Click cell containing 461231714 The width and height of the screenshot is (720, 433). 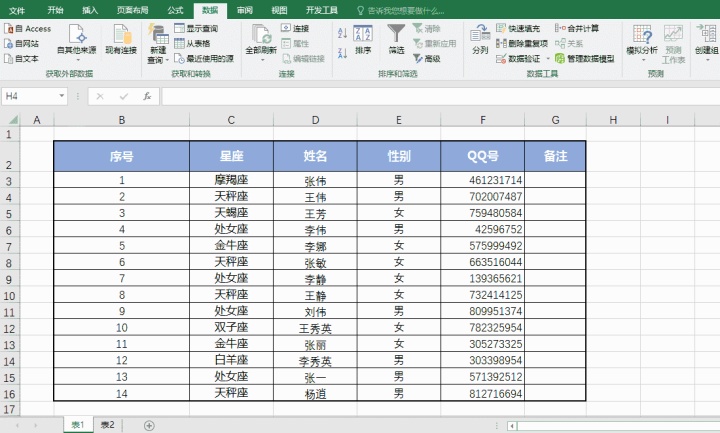coord(483,180)
